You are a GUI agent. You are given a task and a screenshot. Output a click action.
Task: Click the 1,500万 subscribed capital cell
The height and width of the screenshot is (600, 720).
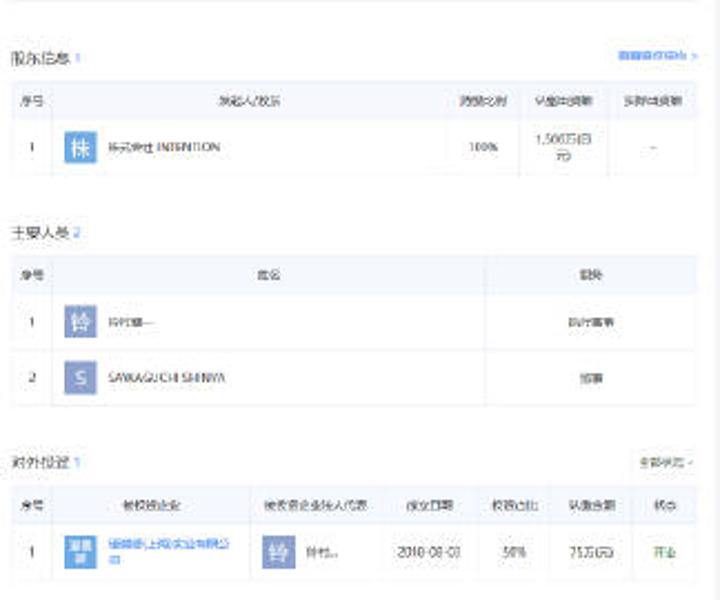click(x=563, y=147)
